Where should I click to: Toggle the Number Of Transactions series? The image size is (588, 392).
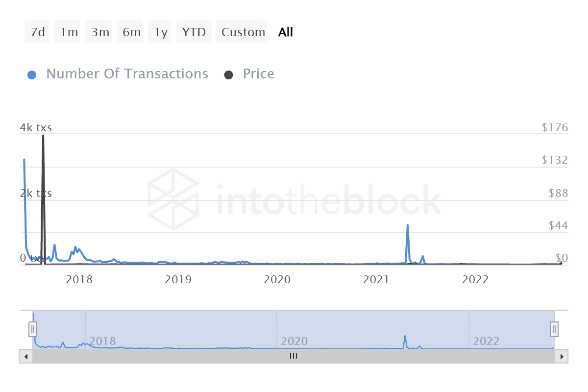coord(126,73)
